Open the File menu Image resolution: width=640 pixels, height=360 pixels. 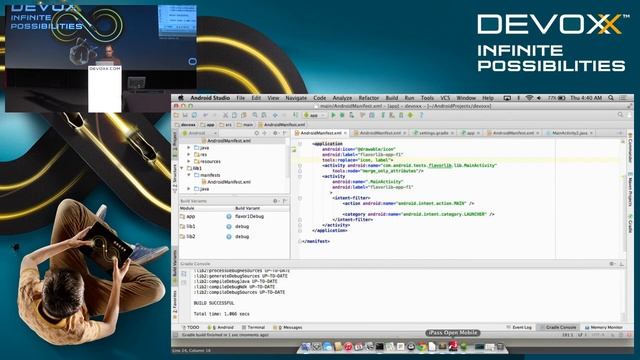tap(240, 98)
